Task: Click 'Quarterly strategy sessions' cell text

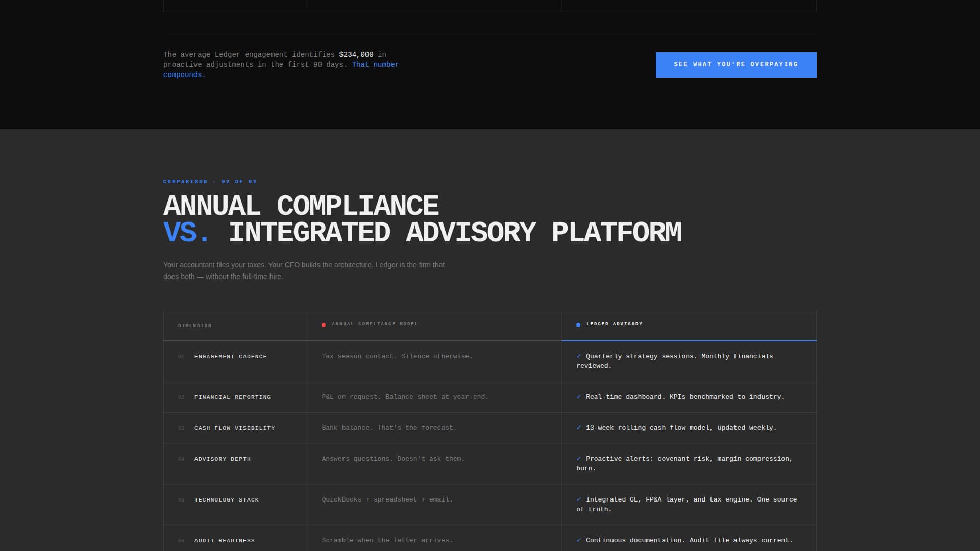Action: click(675, 361)
